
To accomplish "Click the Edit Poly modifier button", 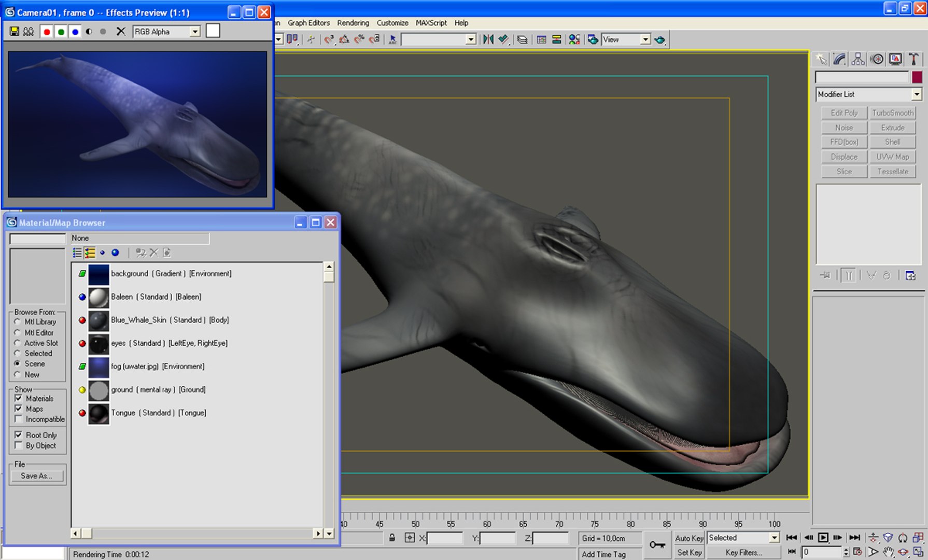I will [x=844, y=113].
